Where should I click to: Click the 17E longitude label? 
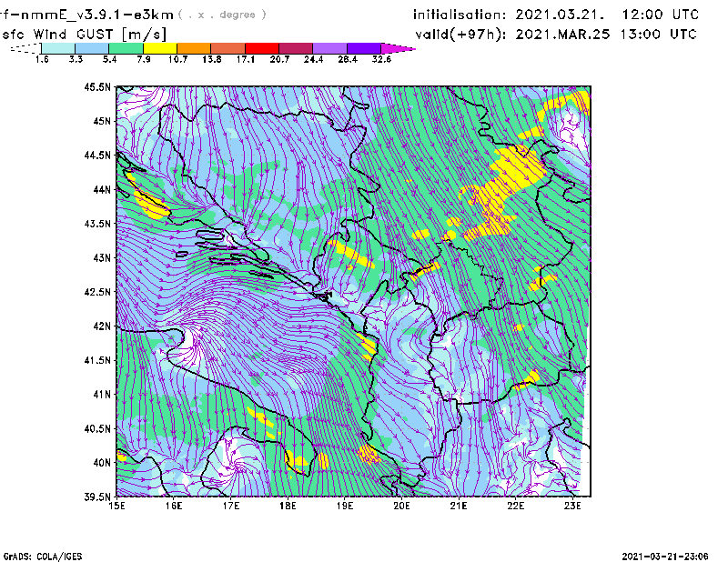coord(231,506)
